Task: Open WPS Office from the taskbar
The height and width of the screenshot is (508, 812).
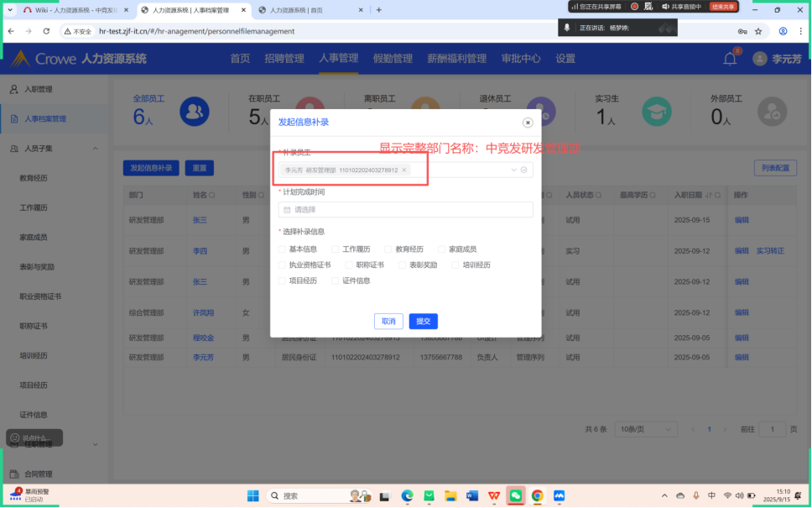Action: [494, 496]
